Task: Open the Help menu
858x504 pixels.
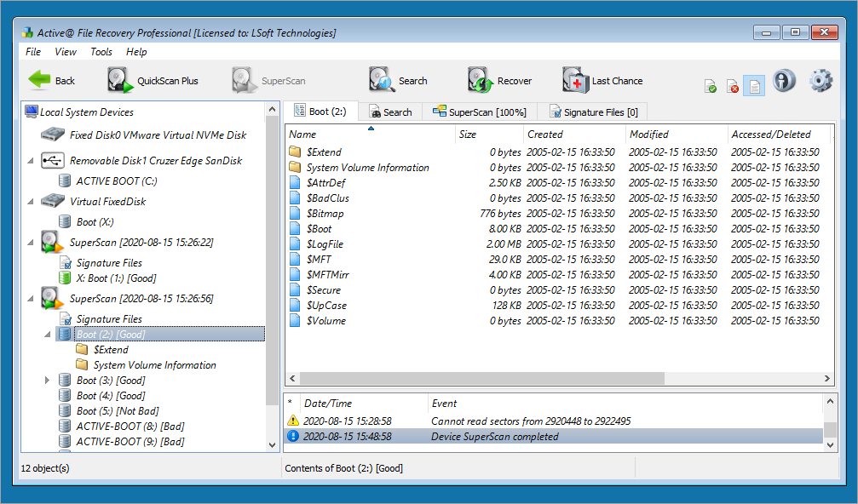Action: tap(136, 51)
